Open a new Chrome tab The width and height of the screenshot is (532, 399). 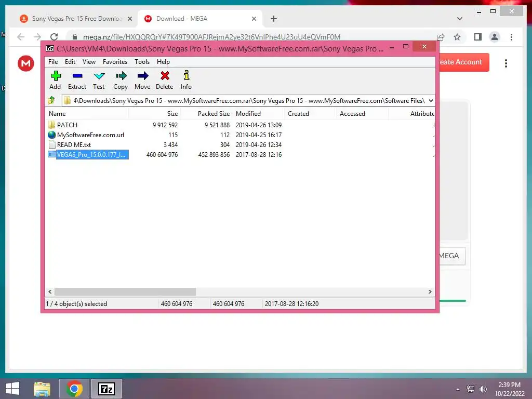click(x=274, y=19)
